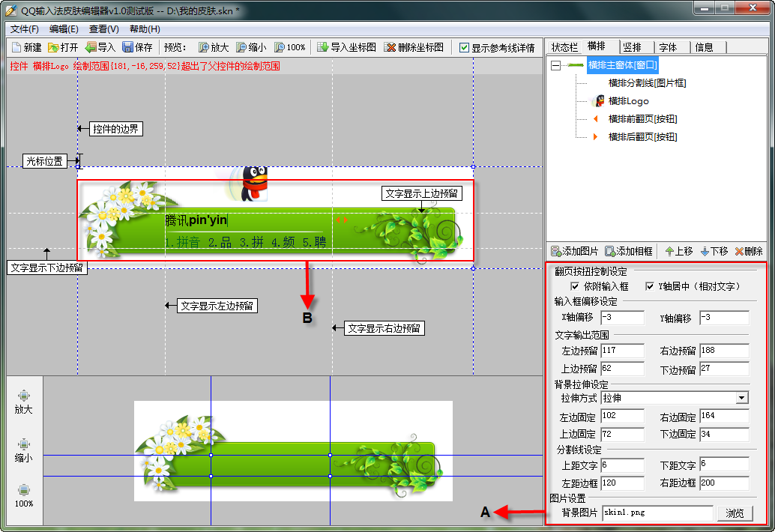The height and width of the screenshot is (532, 775).
Task: Click the 右距边框 field showing 200
Action: coord(724,483)
